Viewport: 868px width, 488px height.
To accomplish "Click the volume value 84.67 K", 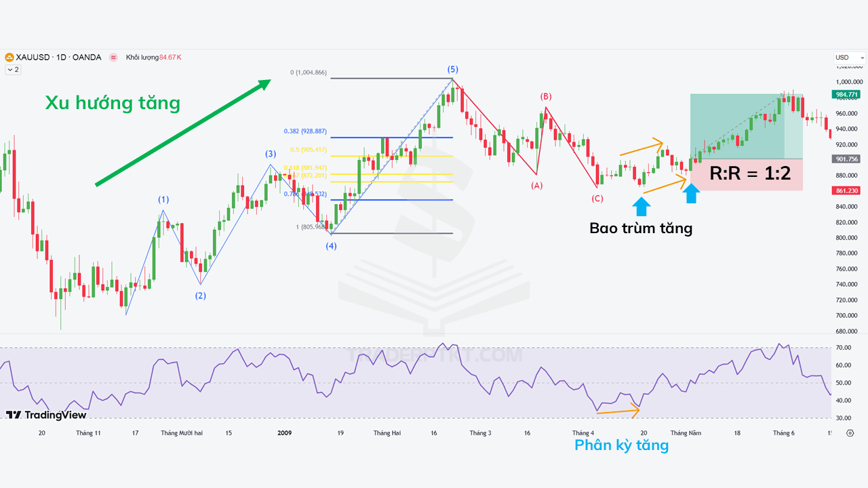I will (x=170, y=58).
